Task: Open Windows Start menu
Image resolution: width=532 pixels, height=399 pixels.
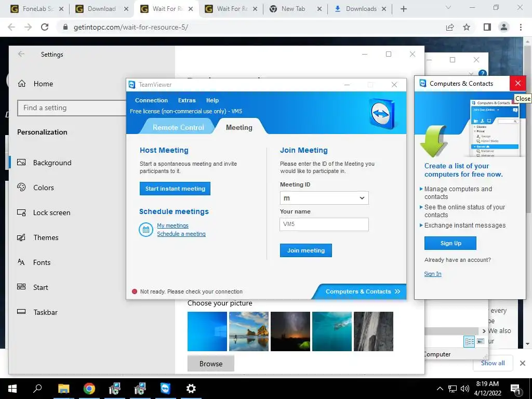Action: [x=12, y=389]
